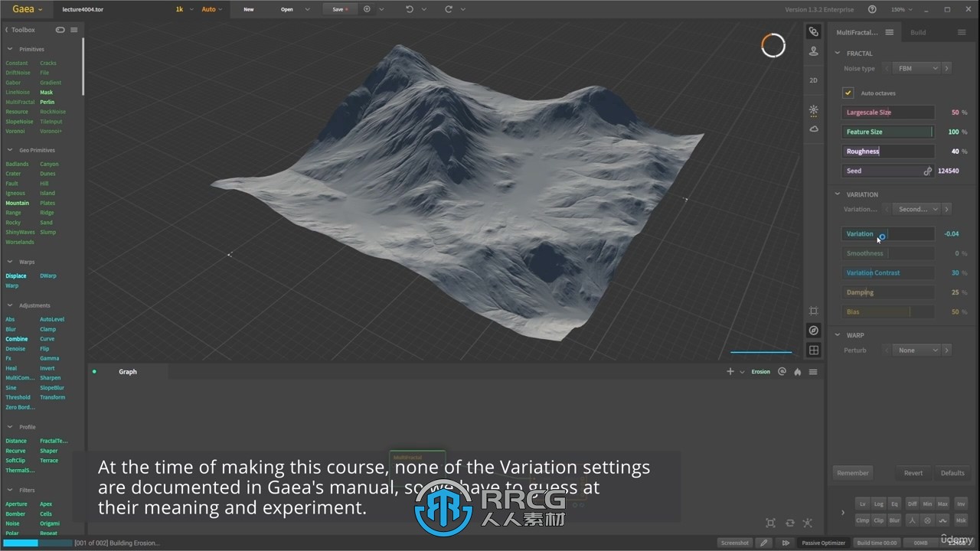Image resolution: width=980 pixels, height=551 pixels.
Task: Toggle the Clmp post-process button
Action: pos(862,520)
